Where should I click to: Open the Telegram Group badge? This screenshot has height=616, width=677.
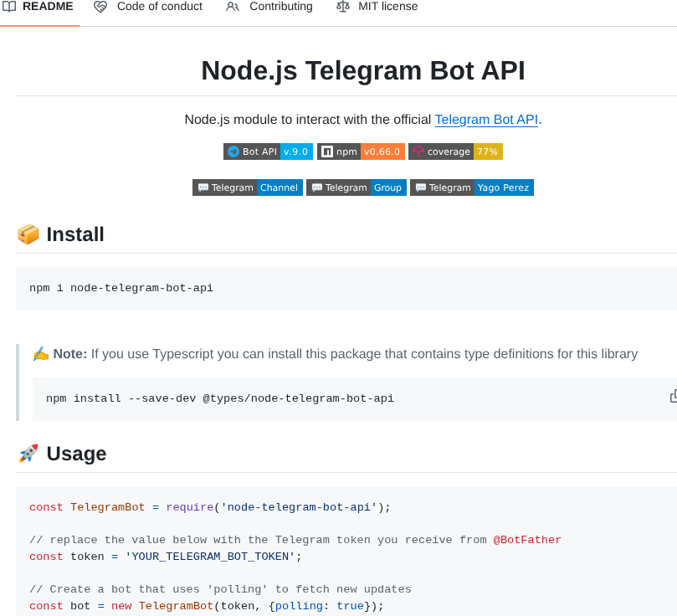click(x=356, y=187)
